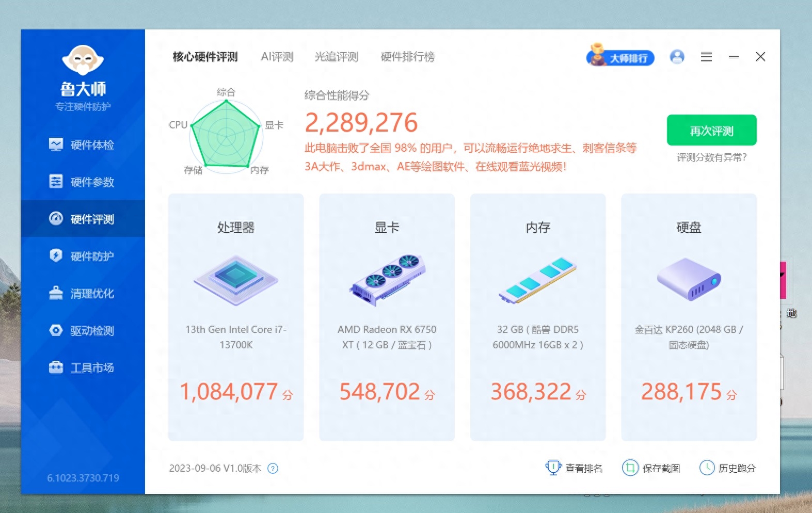Open 大师排行 badge button
Viewport: 812px width, 513px height.
(x=620, y=56)
